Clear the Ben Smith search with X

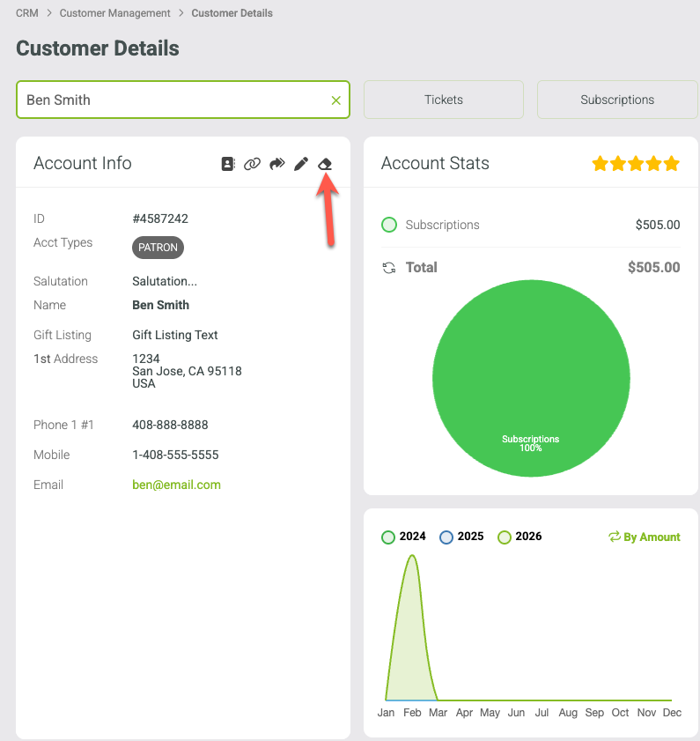[335, 100]
